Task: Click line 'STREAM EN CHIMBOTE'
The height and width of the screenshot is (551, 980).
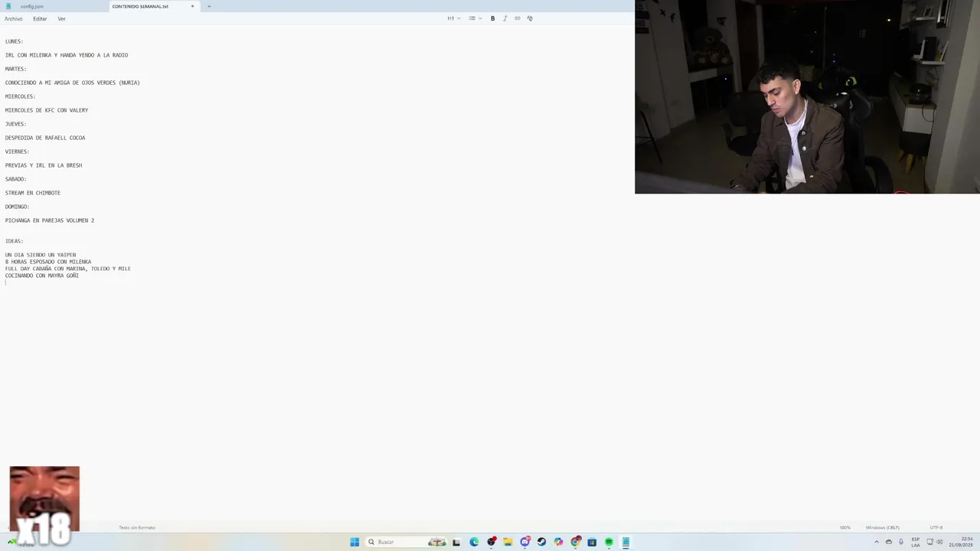Action: 33,193
